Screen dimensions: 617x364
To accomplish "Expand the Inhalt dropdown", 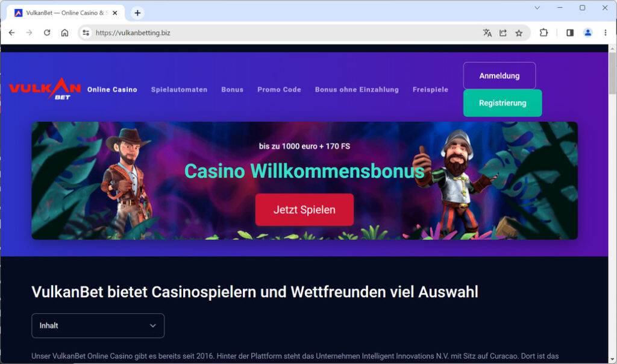I will point(98,325).
